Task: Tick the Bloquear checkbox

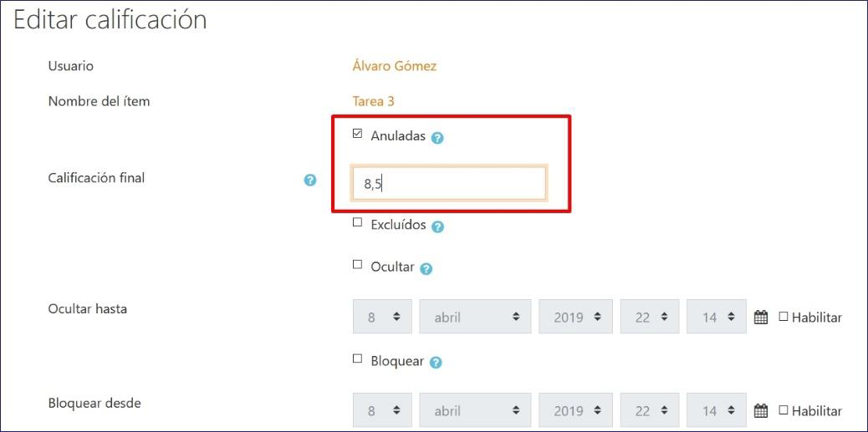Action: 358,359
